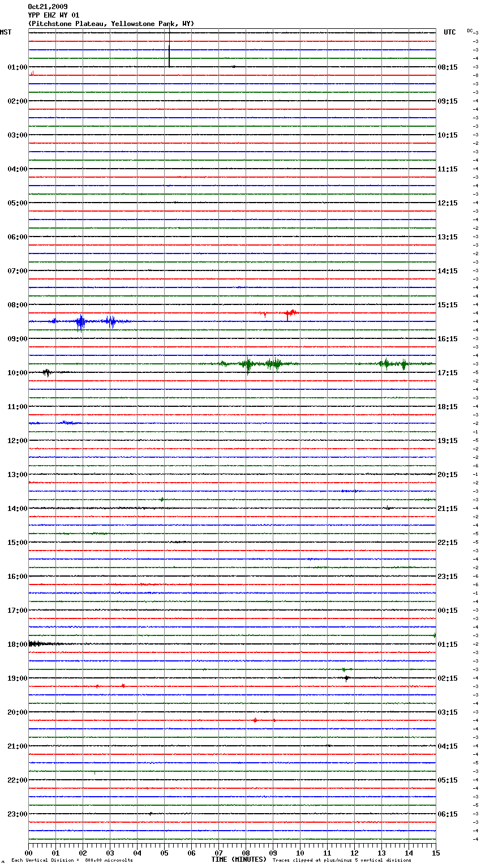The height and width of the screenshot is (868, 481).
Task: Click the Each Vertical Division 800.00 microvolts note
Action: coord(72,860)
